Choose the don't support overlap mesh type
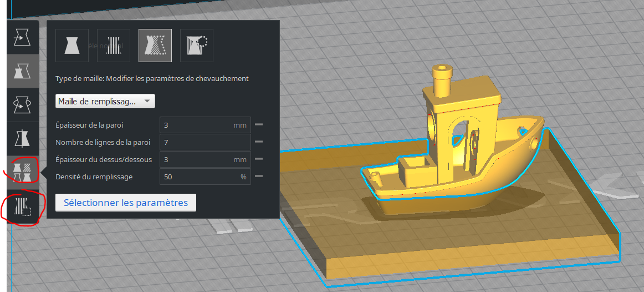 [197, 46]
